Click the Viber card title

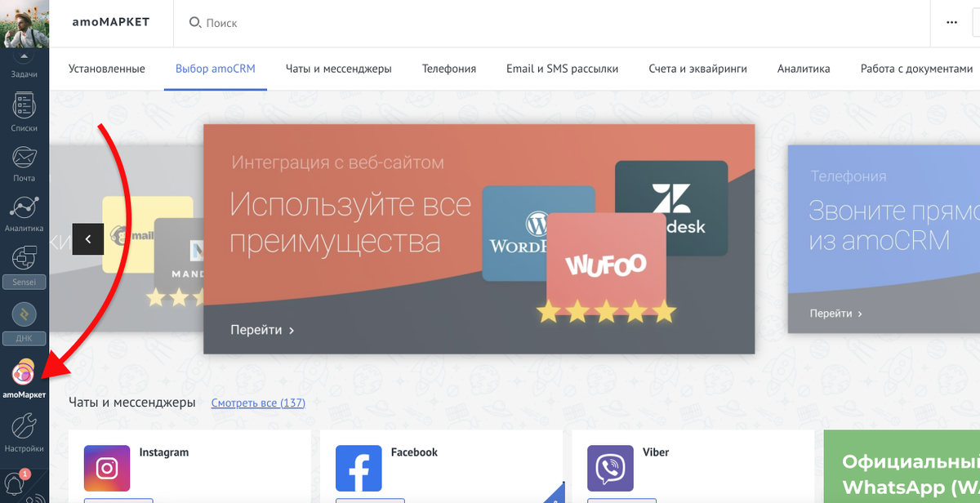pos(655,452)
